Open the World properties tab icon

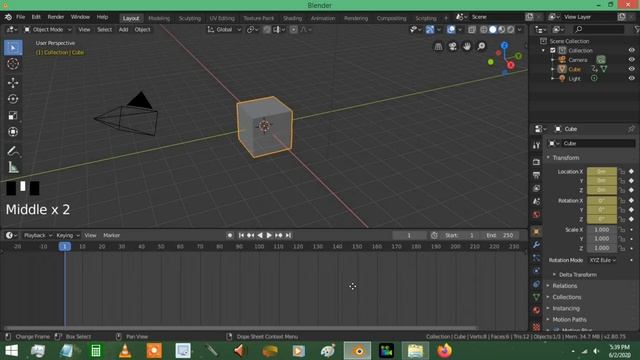point(536,214)
